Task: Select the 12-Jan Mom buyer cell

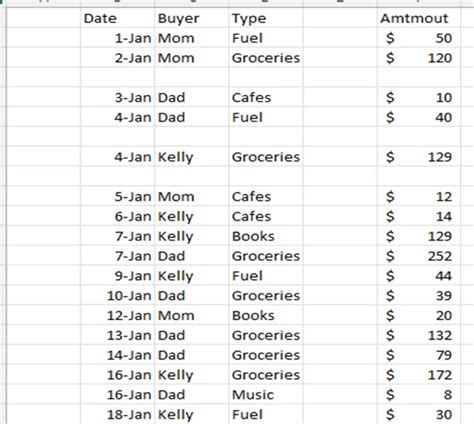Action: [x=192, y=315]
